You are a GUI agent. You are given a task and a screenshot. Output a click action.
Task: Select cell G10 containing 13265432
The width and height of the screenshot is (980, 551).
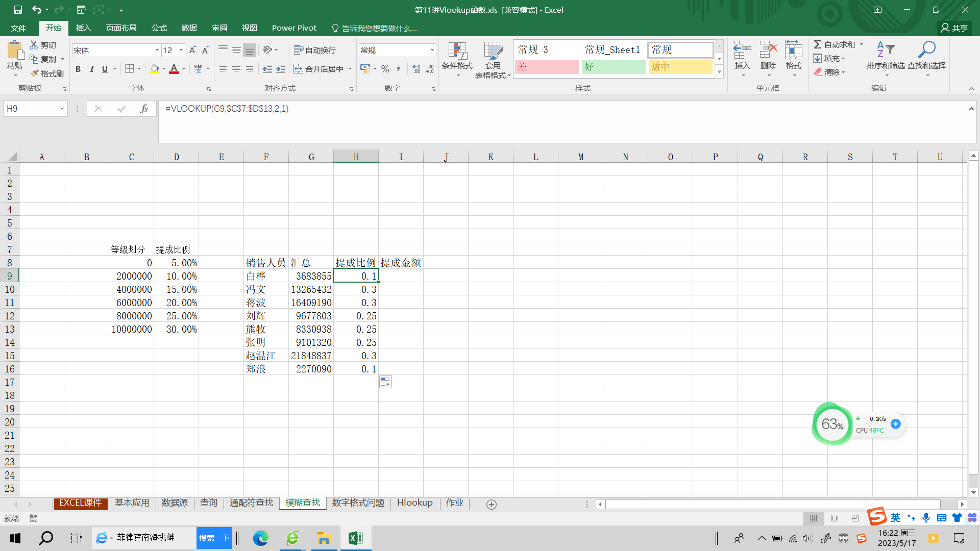point(311,289)
